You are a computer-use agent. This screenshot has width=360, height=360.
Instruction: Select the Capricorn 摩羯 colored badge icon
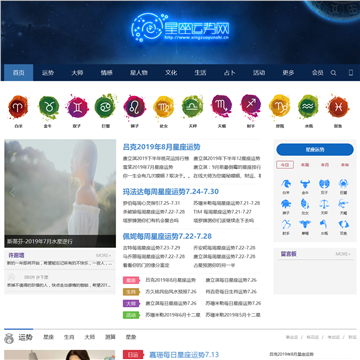coord(280,107)
